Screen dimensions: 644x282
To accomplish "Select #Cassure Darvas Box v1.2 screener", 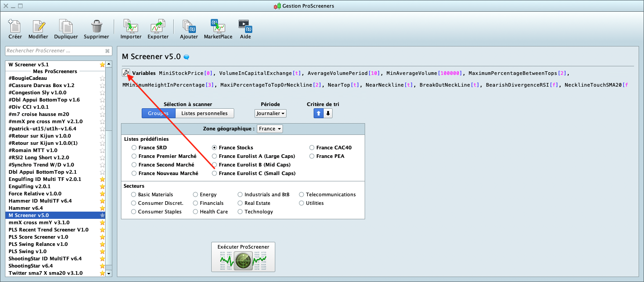I will click(x=56, y=85).
